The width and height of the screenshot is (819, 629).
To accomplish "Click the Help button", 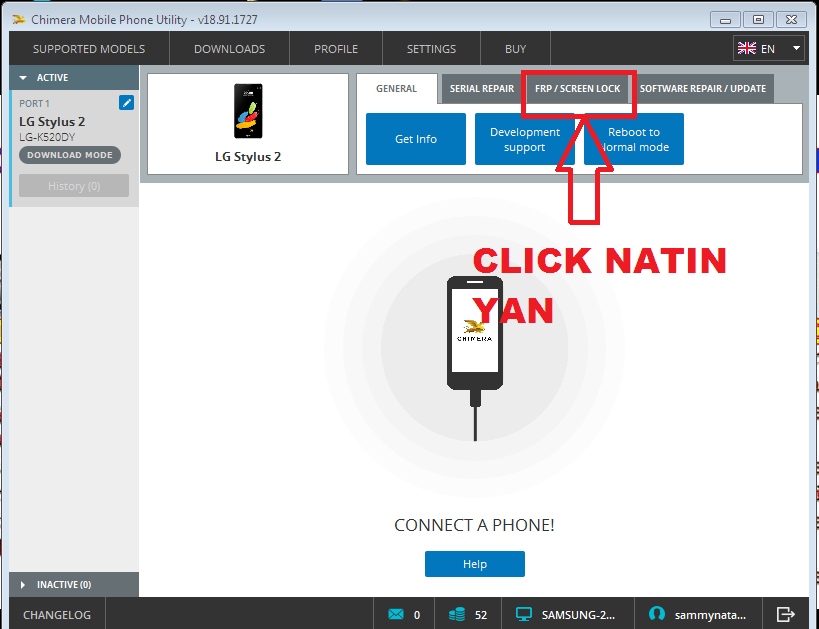I will point(475,564).
